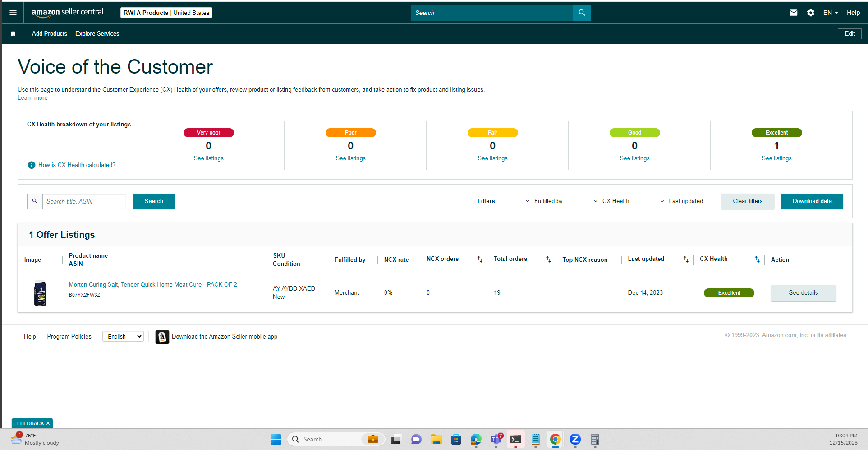The image size is (868, 450).
Task: Open Microsoft Teams from the taskbar
Action: pos(496,439)
